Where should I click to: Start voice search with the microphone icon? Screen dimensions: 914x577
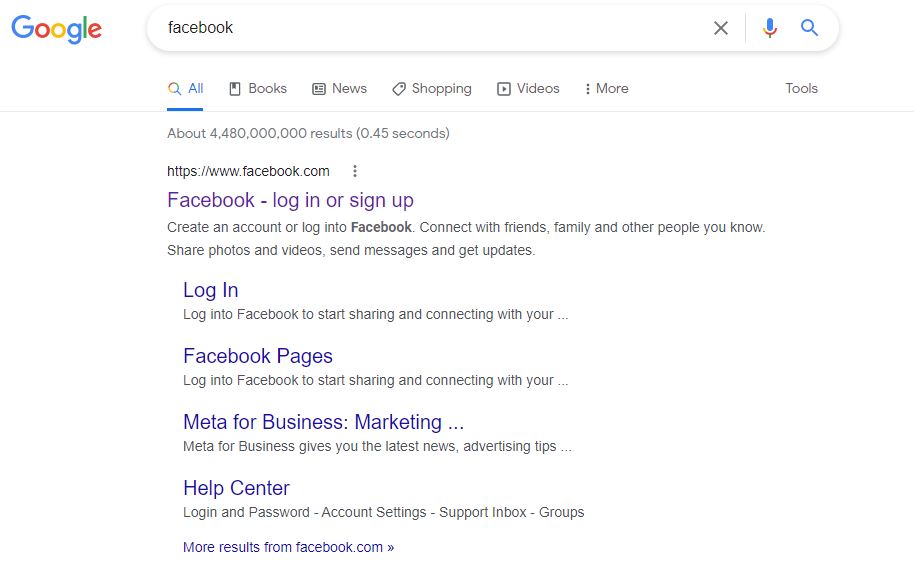[x=769, y=28]
